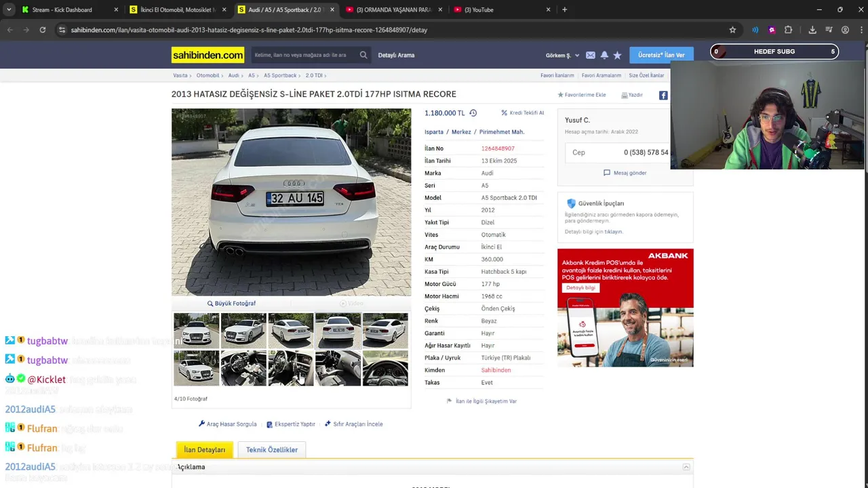
Task: Open Kredi Teklifi Al link
Action: click(x=523, y=113)
